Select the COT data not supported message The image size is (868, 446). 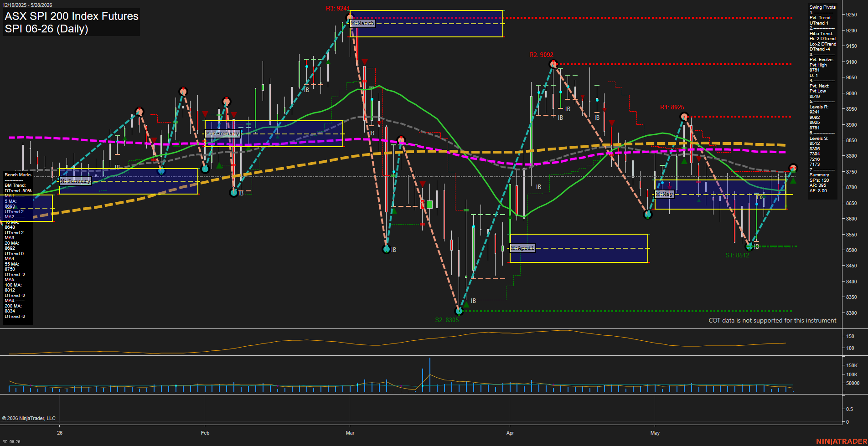(772, 320)
